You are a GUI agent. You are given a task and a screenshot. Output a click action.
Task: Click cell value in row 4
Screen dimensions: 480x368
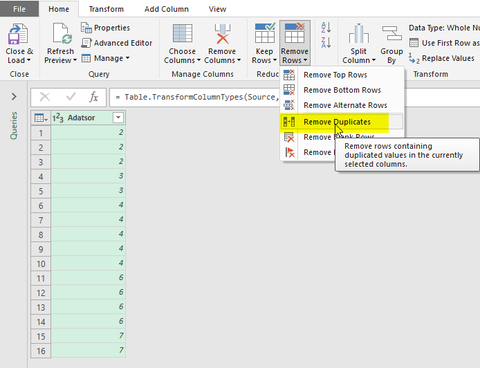[x=88, y=176]
